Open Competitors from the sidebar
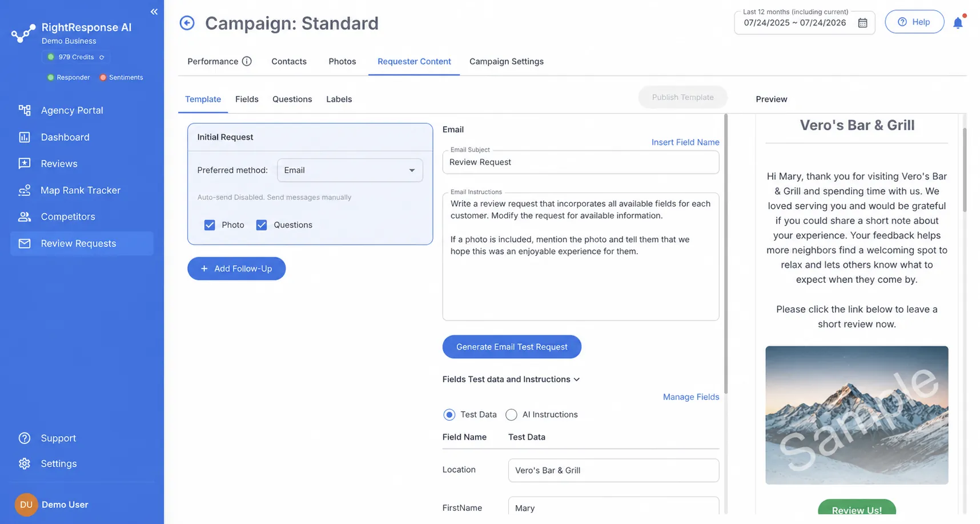This screenshot has width=980, height=524. 82,217
